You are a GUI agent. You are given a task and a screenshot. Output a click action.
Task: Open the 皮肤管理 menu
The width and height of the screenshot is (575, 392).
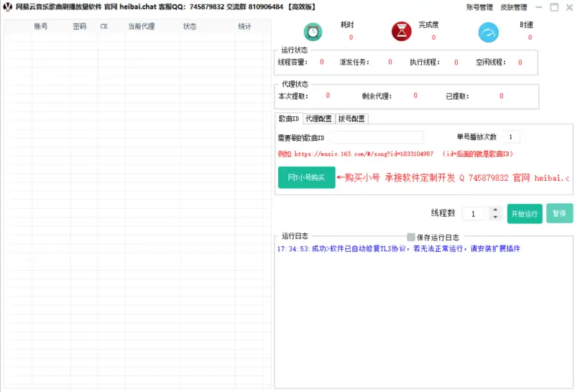514,7
